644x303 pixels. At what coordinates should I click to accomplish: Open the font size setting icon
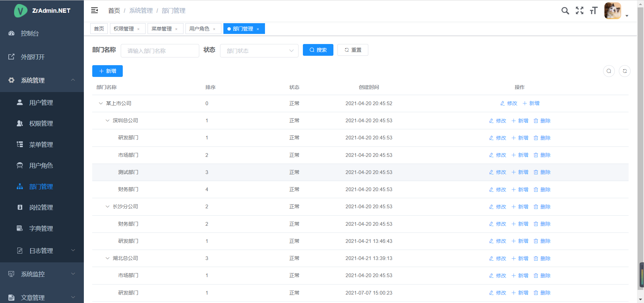(x=594, y=11)
